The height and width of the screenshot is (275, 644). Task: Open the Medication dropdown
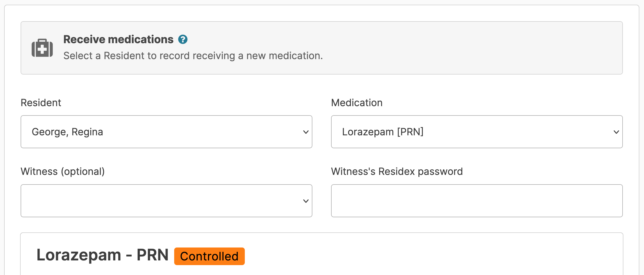(x=476, y=132)
